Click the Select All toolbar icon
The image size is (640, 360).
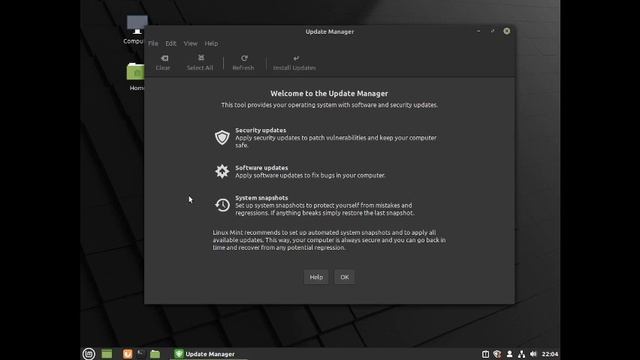coord(201,58)
